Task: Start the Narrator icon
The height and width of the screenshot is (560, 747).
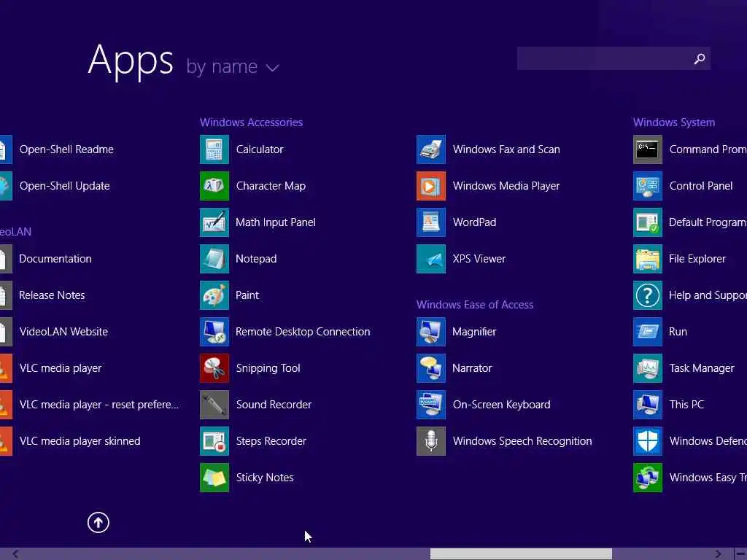Action: 431,368
